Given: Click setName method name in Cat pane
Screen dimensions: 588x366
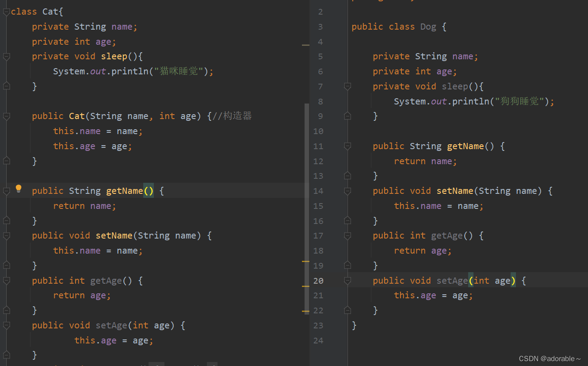Looking at the screenshot, I should click(x=114, y=235).
